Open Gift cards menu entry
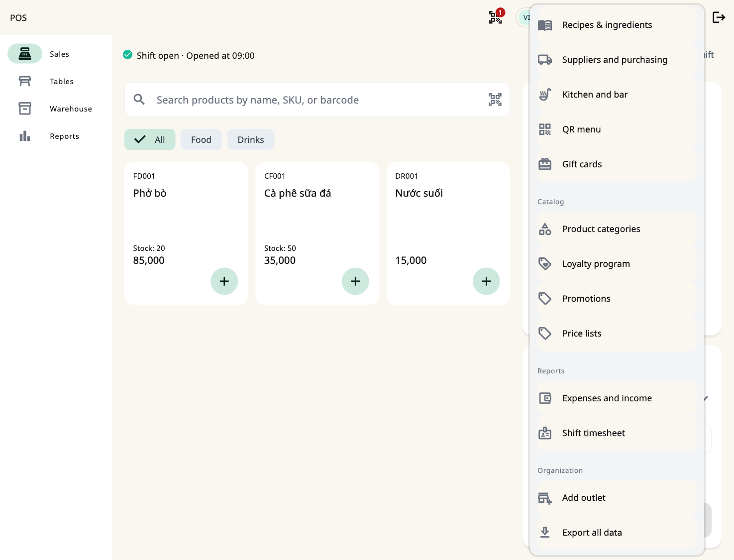Image resolution: width=734 pixels, height=560 pixels. pos(617,164)
